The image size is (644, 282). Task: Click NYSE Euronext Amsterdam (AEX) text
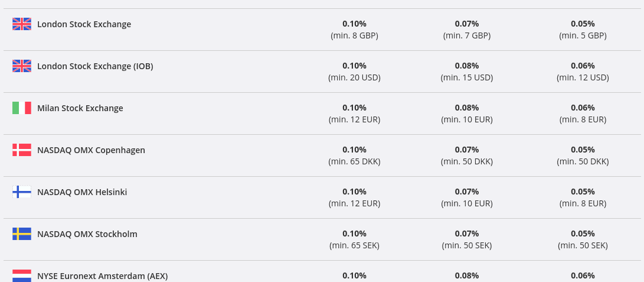103,276
